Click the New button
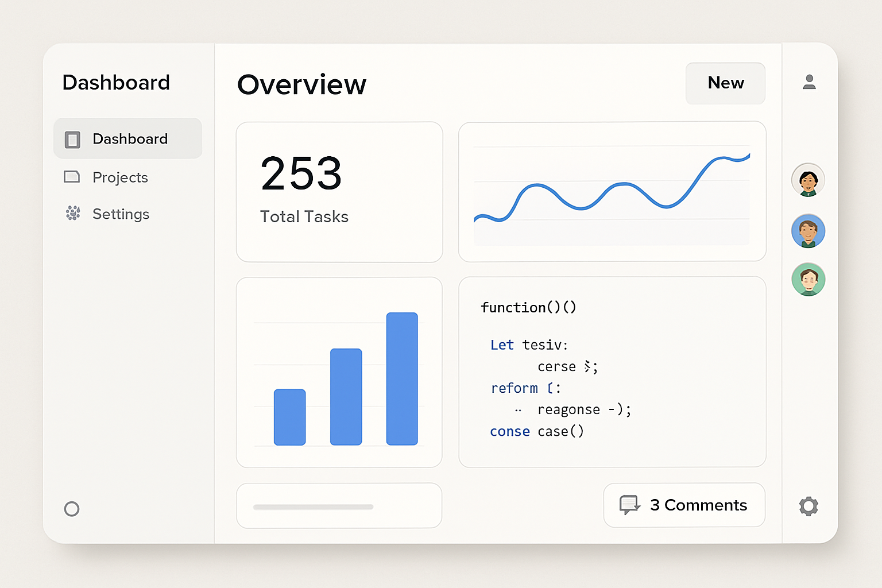The height and width of the screenshot is (588, 882). (x=725, y=83)
